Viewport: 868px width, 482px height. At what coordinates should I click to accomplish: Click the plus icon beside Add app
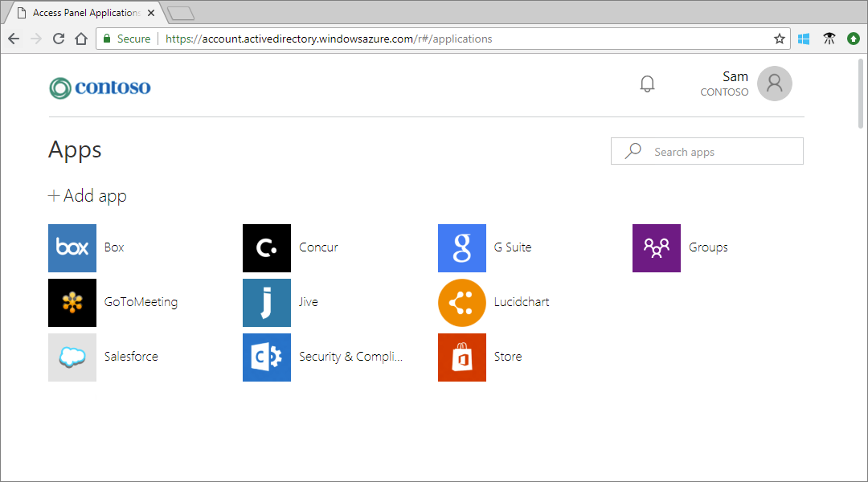[x=54, y=195]
